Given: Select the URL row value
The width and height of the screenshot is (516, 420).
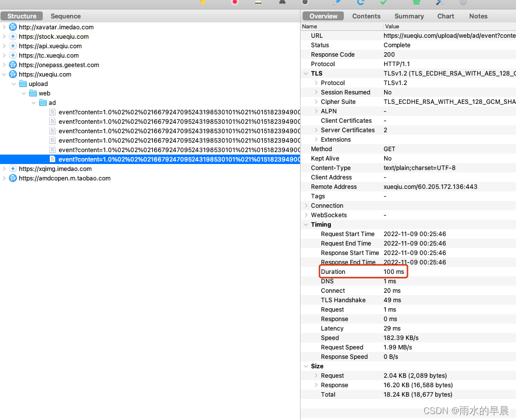Looking at the screenshot, I should click(449, 35).
